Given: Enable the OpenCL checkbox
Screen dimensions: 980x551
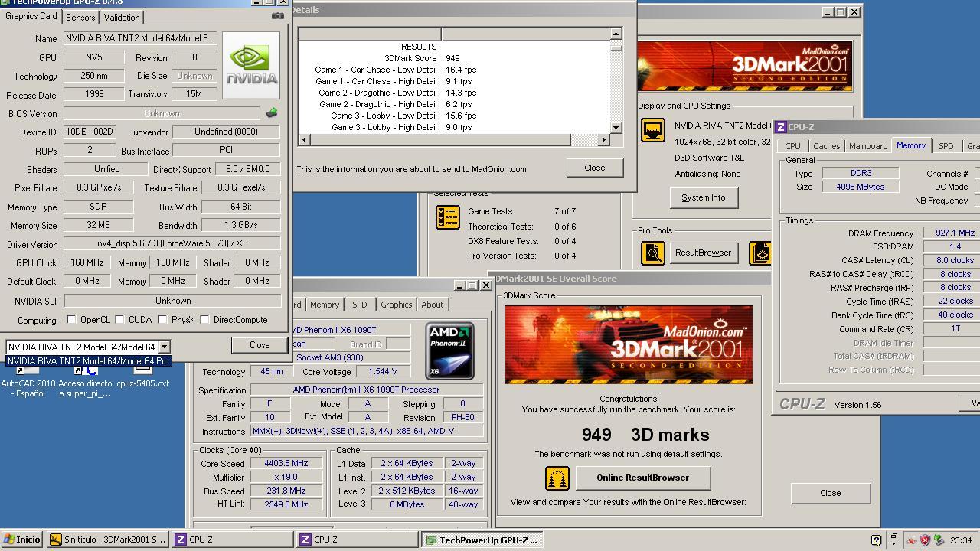Looking at the screenshot, I should coord(71,320).
